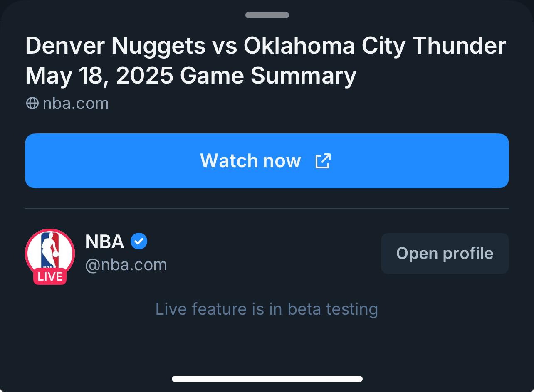Click the NBA display name
Viewport: 534px width, 392px height.
105,242
